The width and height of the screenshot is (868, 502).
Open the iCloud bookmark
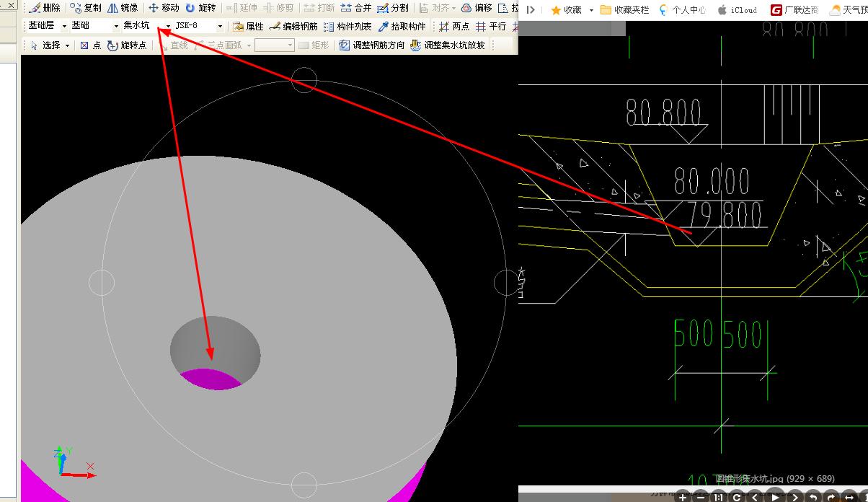[738, 10]
